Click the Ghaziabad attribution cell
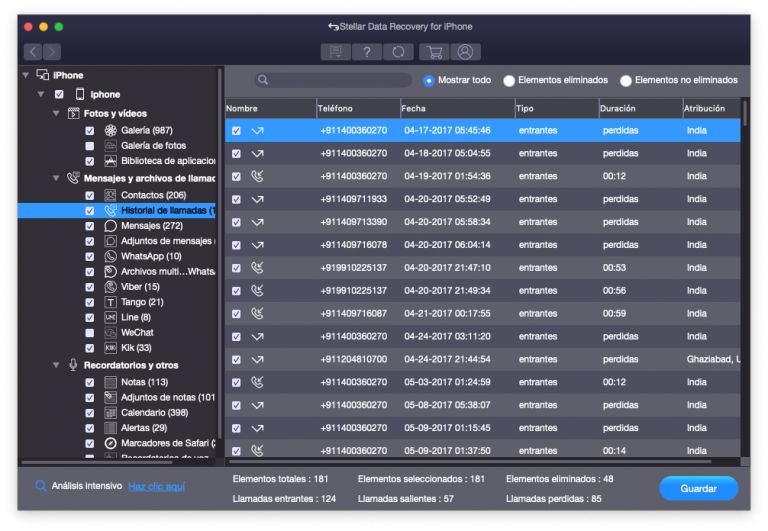The image size is (768, 531). click(x=713, y=359)
